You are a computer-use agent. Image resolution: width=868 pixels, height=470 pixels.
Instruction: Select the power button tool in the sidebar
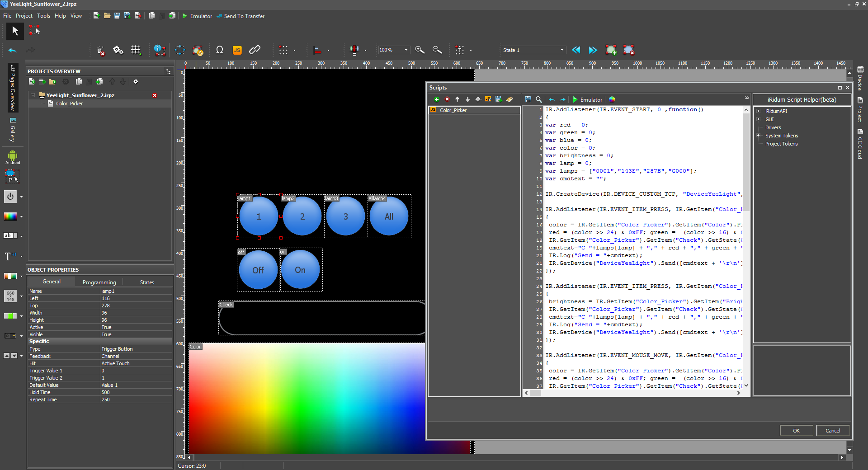[x=10, y=197]
